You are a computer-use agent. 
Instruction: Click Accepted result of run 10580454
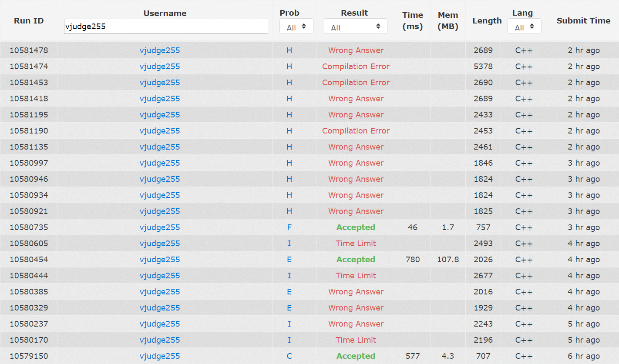(356, 260)
